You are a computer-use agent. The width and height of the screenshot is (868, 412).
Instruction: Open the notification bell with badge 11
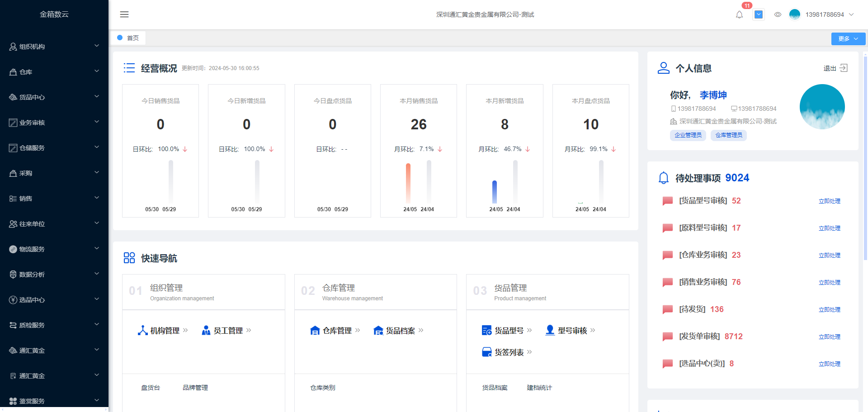pyautogui.click(x=740, y=14)
